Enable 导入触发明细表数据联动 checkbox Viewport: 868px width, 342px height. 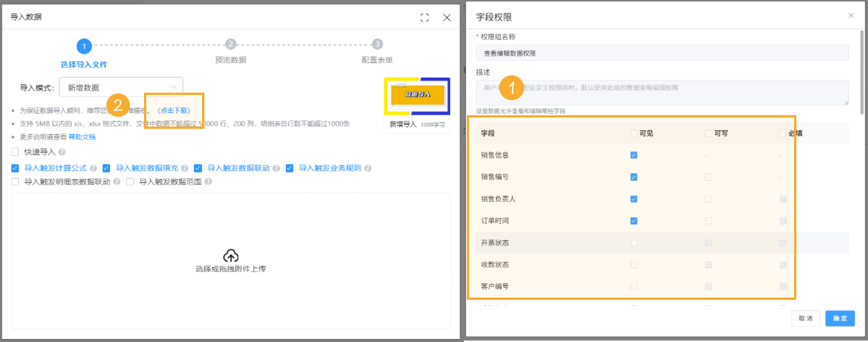pyautogui.click(x=16, y=181)
